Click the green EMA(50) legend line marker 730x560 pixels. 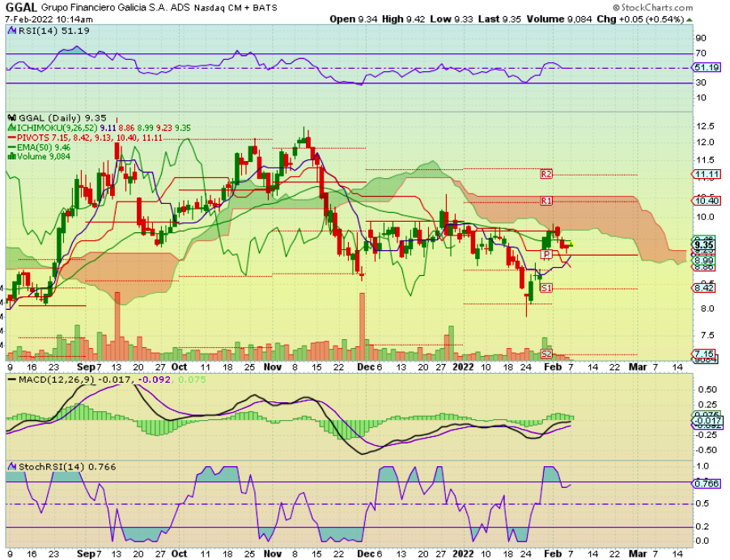coord(10,146)
